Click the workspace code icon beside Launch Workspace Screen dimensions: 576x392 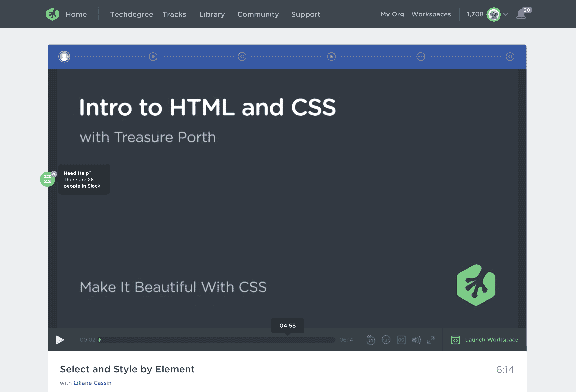[x=455, y=340]
